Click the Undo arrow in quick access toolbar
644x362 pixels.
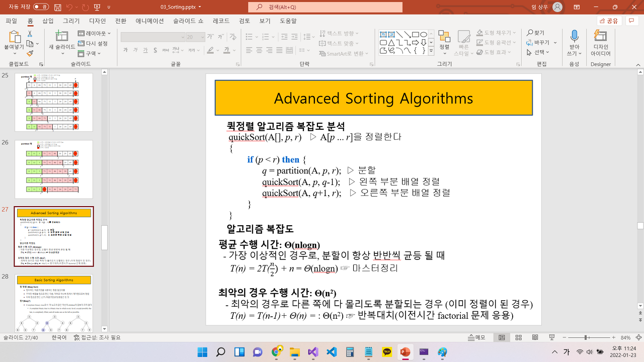[70, 7]
